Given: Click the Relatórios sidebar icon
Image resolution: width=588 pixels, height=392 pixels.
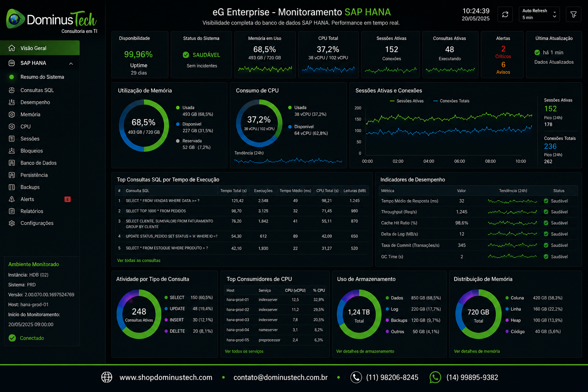Looking at the screenshot, I should 12,211.
